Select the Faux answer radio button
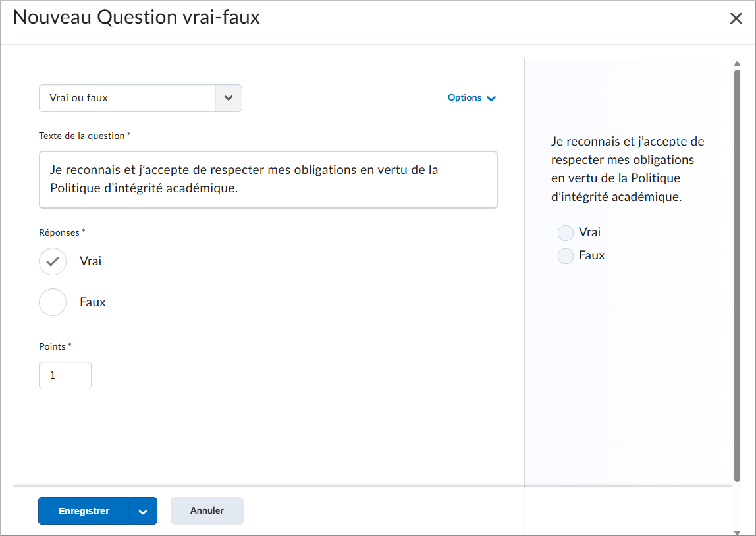This screenshot has width=756, height=536. [53, 302]
